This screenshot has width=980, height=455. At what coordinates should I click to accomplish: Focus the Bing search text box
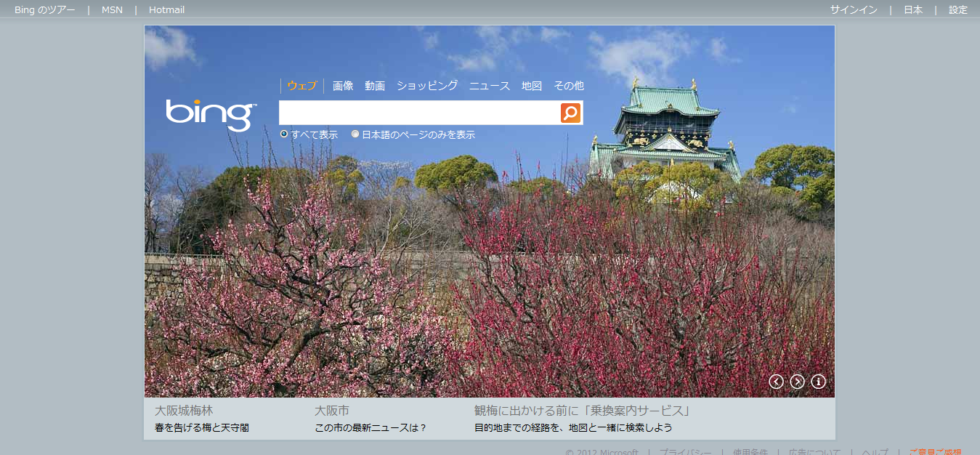[x=419, y=113]
